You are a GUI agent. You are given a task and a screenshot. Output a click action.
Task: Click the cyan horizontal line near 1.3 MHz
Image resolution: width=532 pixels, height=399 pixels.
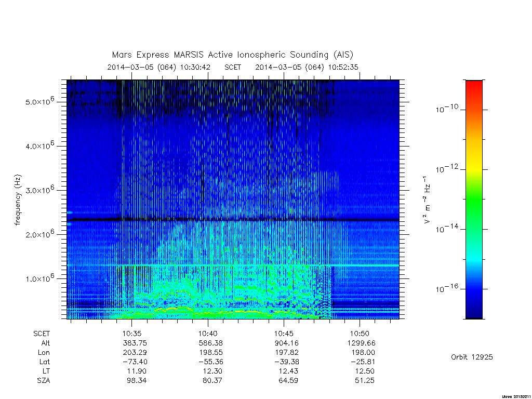pos(233,265)
